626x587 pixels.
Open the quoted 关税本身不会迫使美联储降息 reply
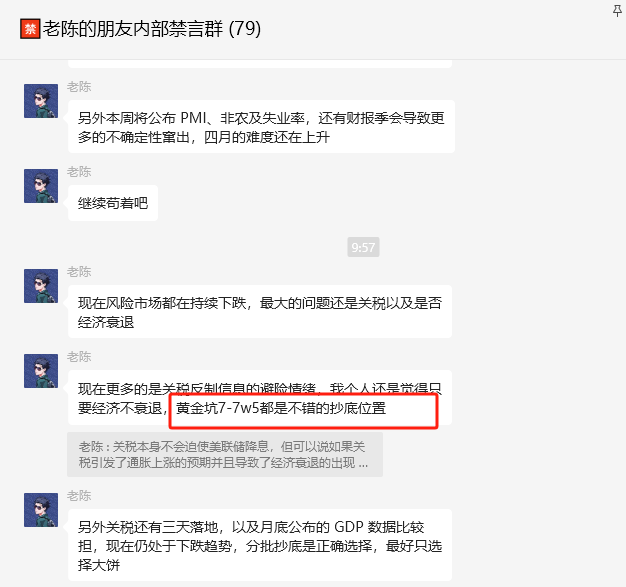[x=225, y=454]
